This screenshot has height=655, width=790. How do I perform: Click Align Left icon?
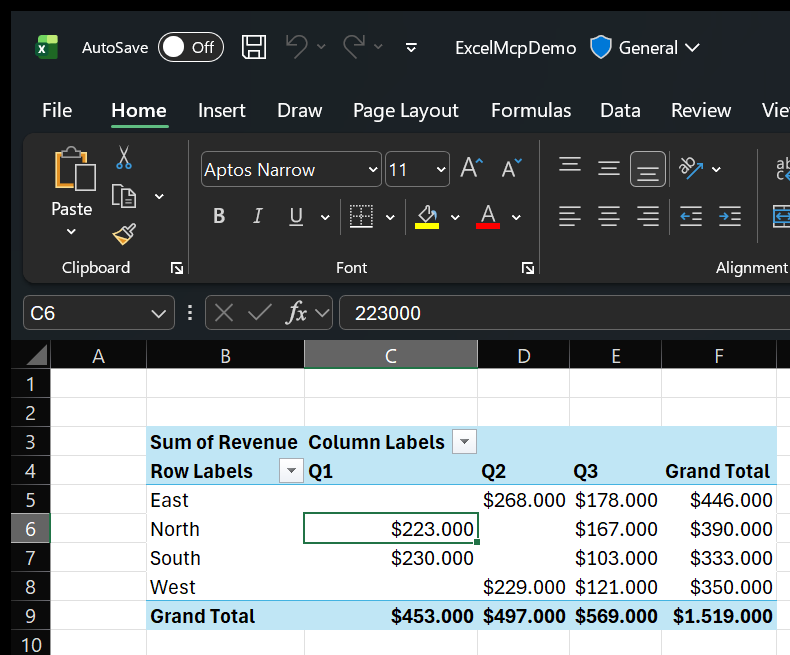point(570,216)
